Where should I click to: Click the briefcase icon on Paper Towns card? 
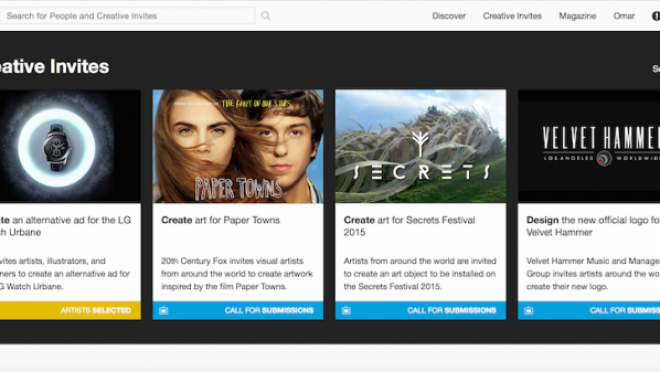pyautogui.click(x=164, y=311)
